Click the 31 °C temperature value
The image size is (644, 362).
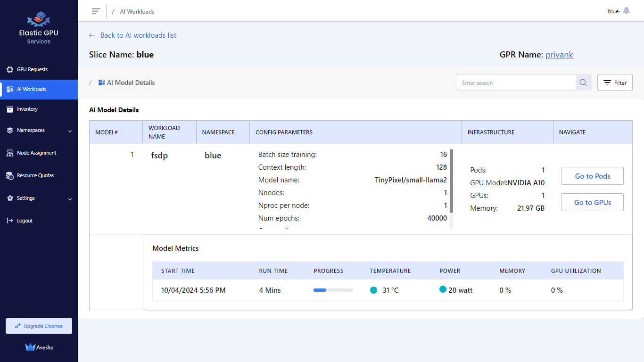coord(390,290)
